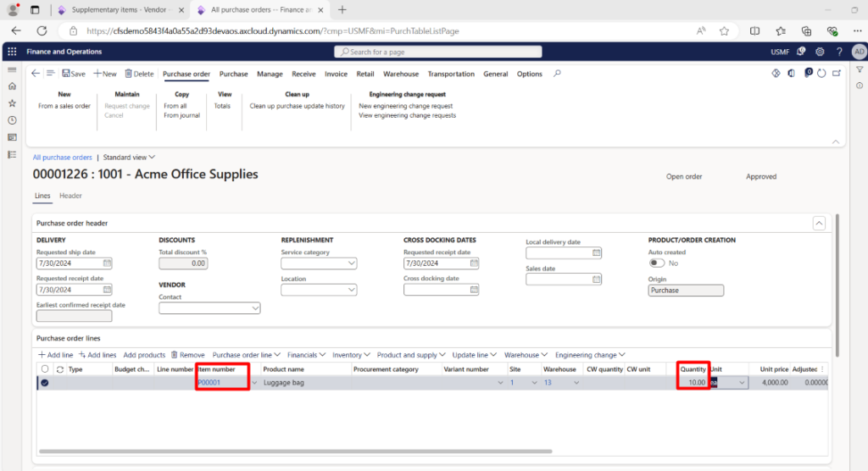Open the Unit dropdown in the line

[x=741, y=382]
